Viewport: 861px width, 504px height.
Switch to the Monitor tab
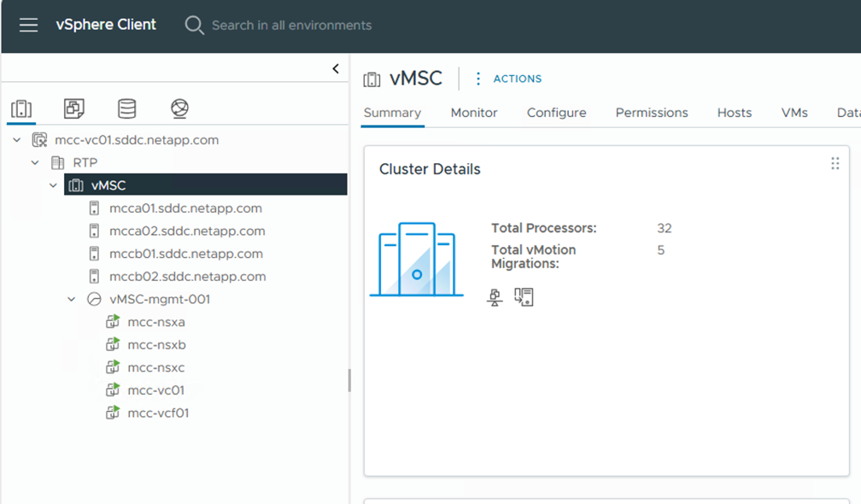point(474,113)
